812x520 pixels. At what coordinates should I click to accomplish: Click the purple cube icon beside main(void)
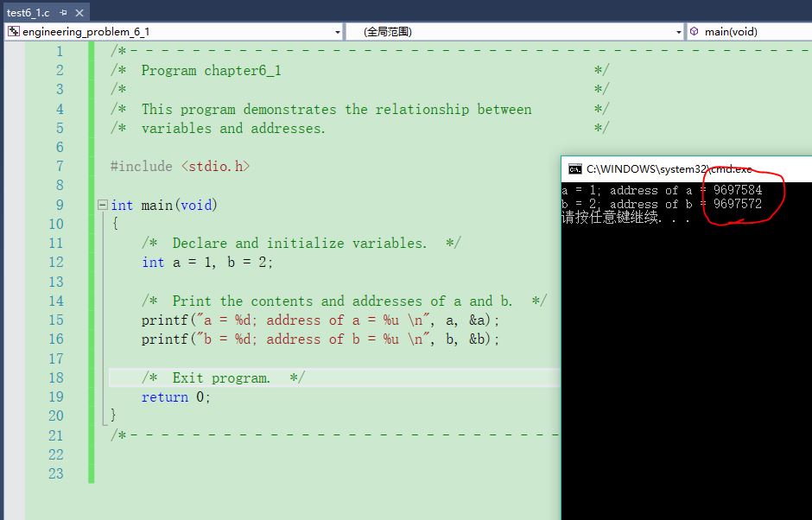[695, 32]
